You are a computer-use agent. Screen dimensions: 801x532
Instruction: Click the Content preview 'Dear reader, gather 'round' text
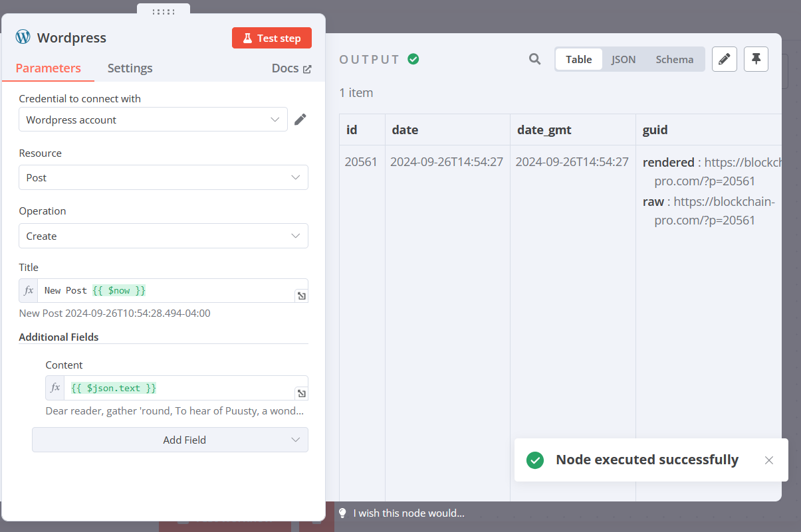pyautogui.click(x=175, y=410)
